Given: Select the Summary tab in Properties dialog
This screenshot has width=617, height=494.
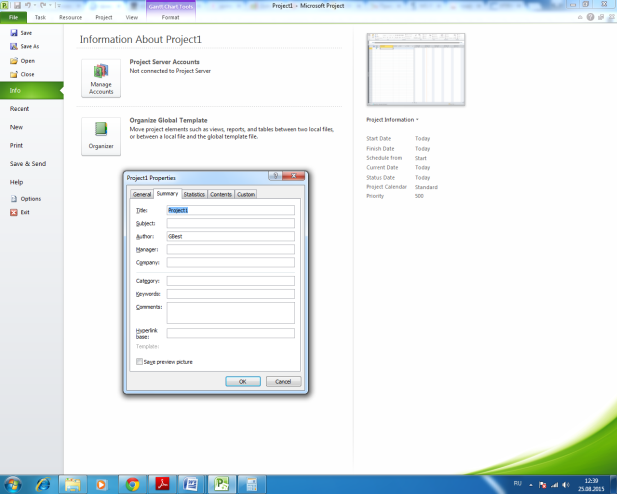Looking at the screenshot, I should [167, 193].
